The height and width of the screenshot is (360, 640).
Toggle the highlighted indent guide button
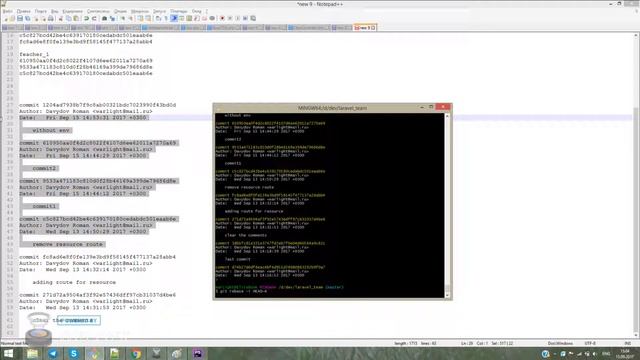174,18
